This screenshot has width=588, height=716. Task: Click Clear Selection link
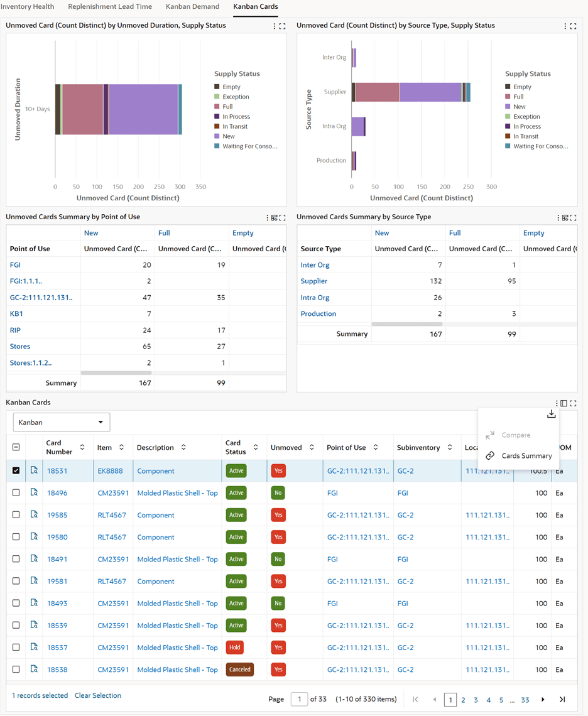(x=98, y=695)
